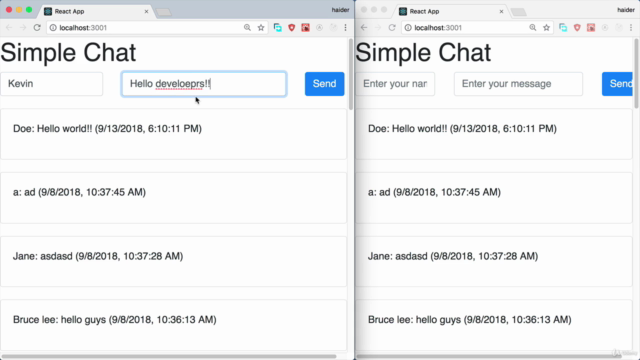The width and height of the screenshot is (640, 360).
Task: Open zoom magnifier in right address bar
Action: [533, 28]
